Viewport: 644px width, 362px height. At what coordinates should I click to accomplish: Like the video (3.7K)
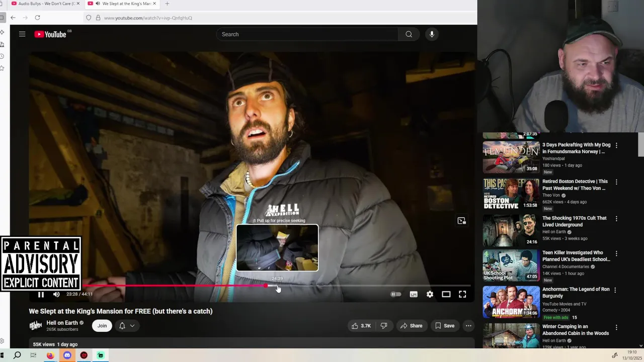(361, 326)
